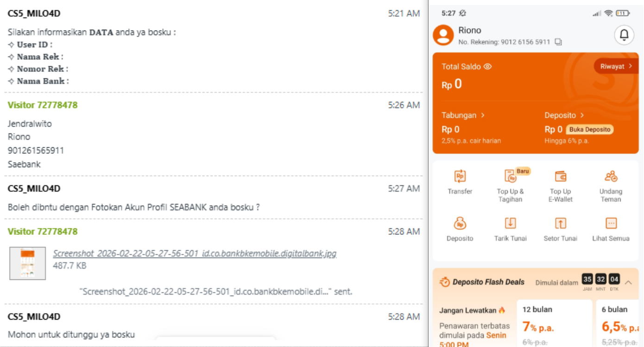Screen dimensions: 644x347
Task: Click the 'Nomor Rek :' line in chat
Action: coord(38,69)
